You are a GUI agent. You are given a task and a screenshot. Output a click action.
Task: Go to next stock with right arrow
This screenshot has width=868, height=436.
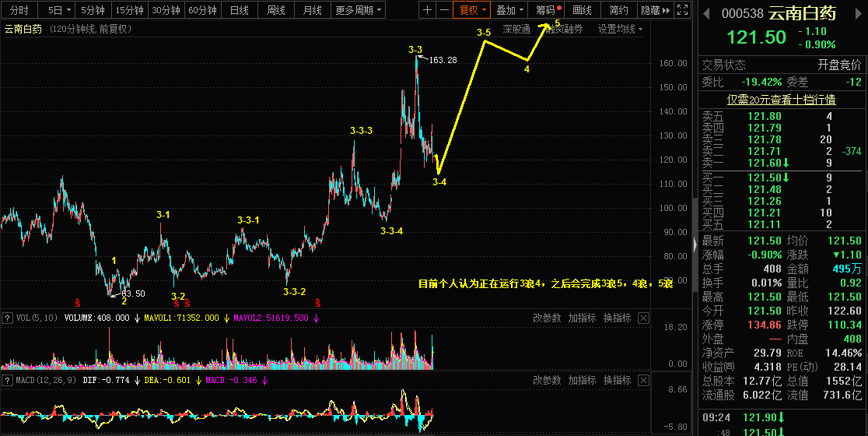[x=859, y=14]
